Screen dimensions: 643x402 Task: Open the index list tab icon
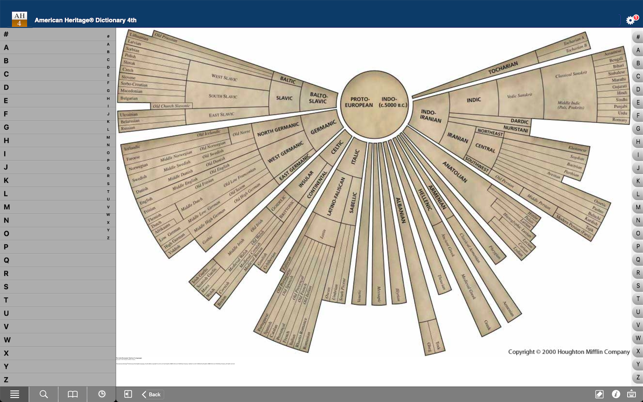[x=14, y=394]
